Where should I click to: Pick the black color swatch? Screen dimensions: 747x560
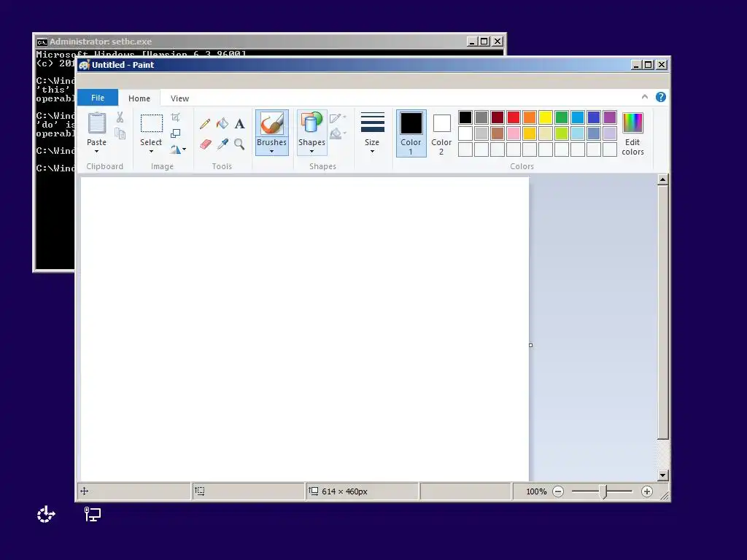(465, 117)
